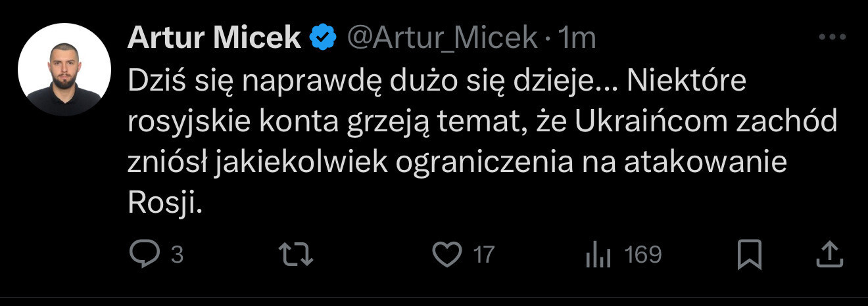Bookmark this tweet

coord(749,254)
